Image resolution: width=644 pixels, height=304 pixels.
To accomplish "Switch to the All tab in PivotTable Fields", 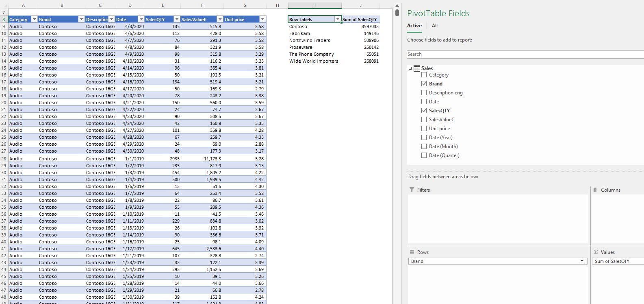I will tap(435, 26).
